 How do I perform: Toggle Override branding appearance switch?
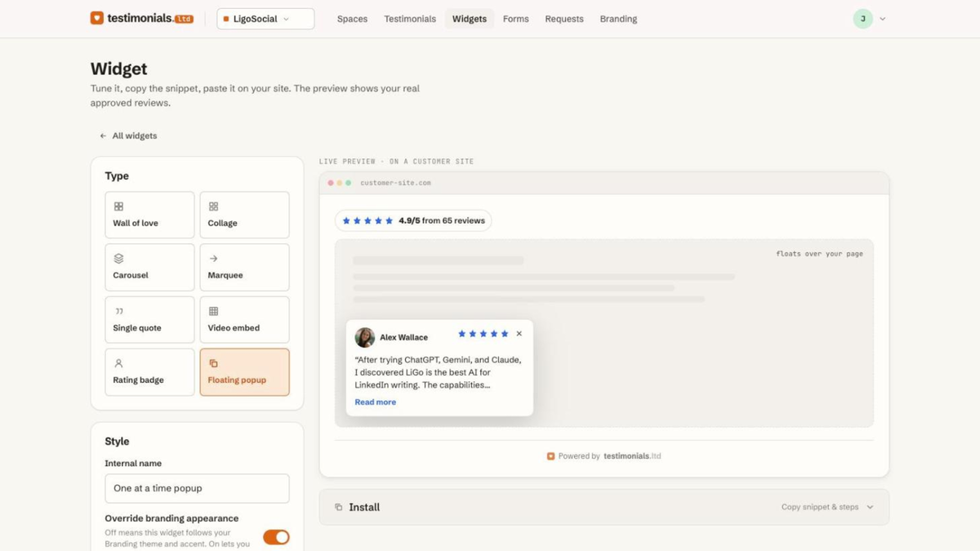(x=276, y=537)
